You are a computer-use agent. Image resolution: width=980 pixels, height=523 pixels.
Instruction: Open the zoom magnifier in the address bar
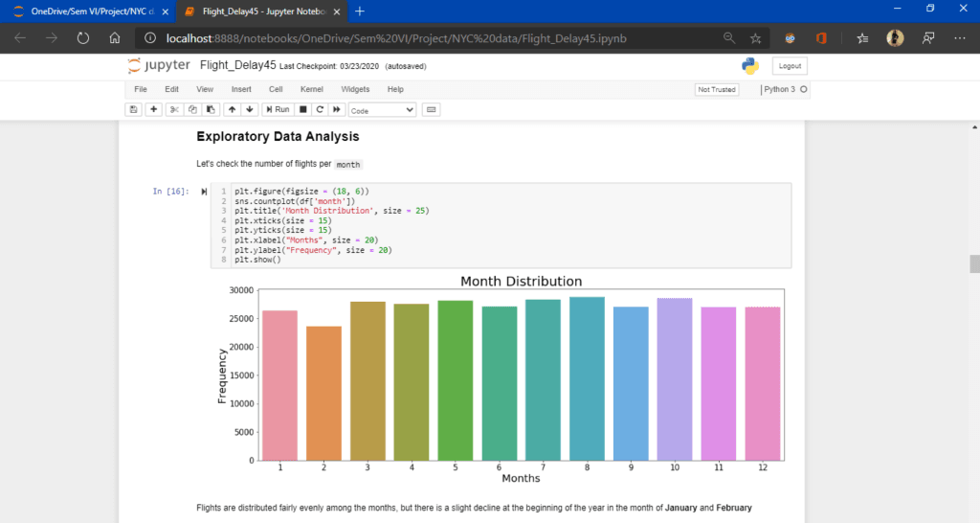(x=728, y=38)
